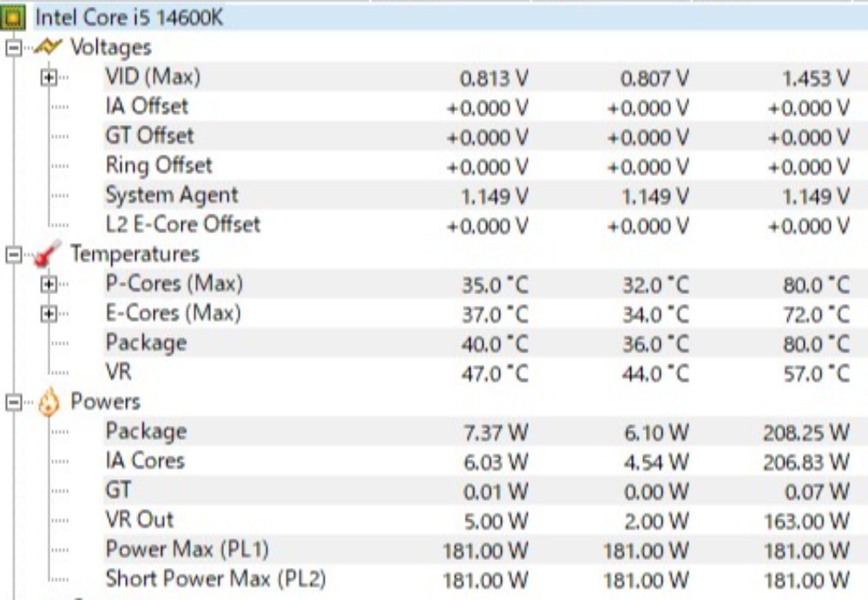Select the Ring Offset row label

(159, 165)
